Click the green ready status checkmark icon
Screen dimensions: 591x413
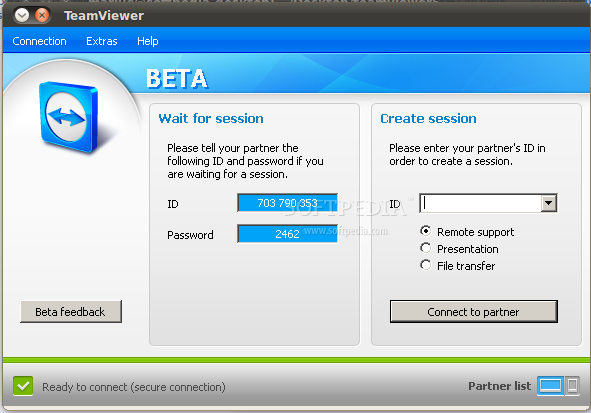pos(23,386)
